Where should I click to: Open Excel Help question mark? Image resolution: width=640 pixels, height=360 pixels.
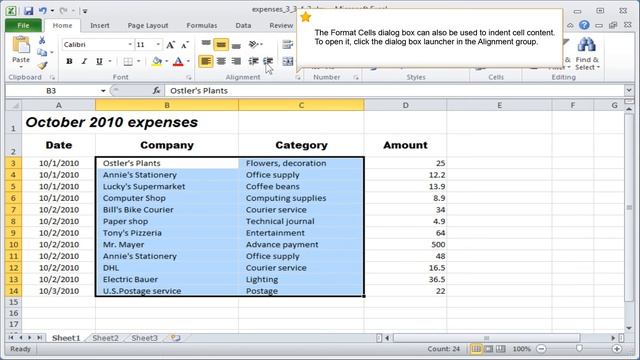(584, 25)
